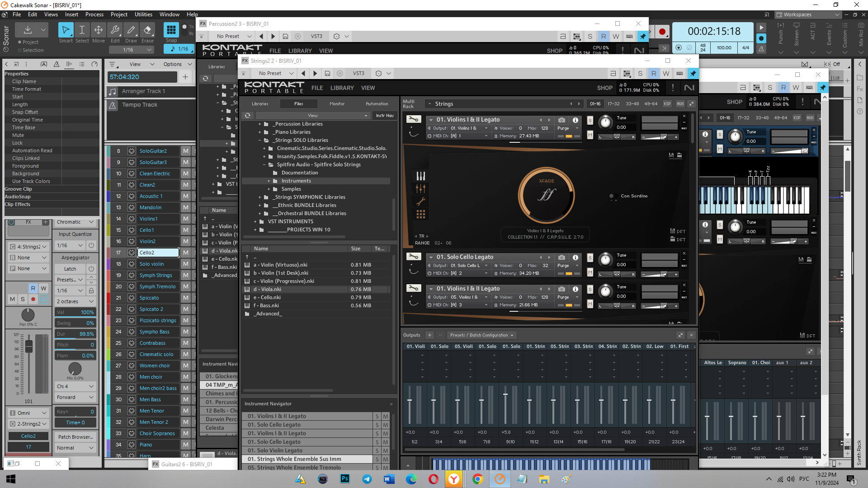Expand the _Strings SYMPHONIC Libraries folder

tap(259, 197)
